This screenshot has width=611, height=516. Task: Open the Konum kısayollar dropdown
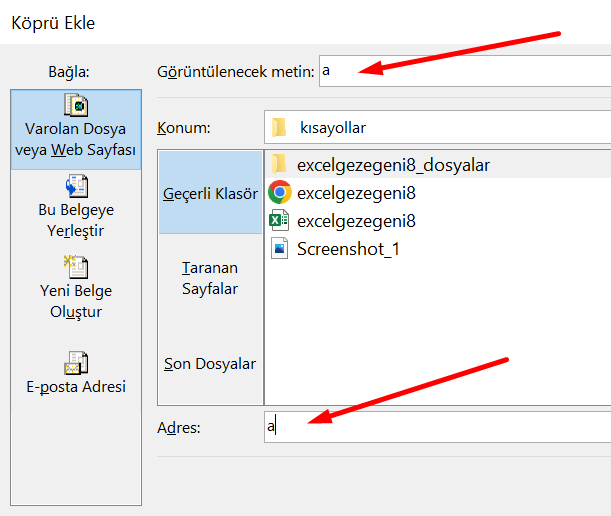click(x=437, y=127)
